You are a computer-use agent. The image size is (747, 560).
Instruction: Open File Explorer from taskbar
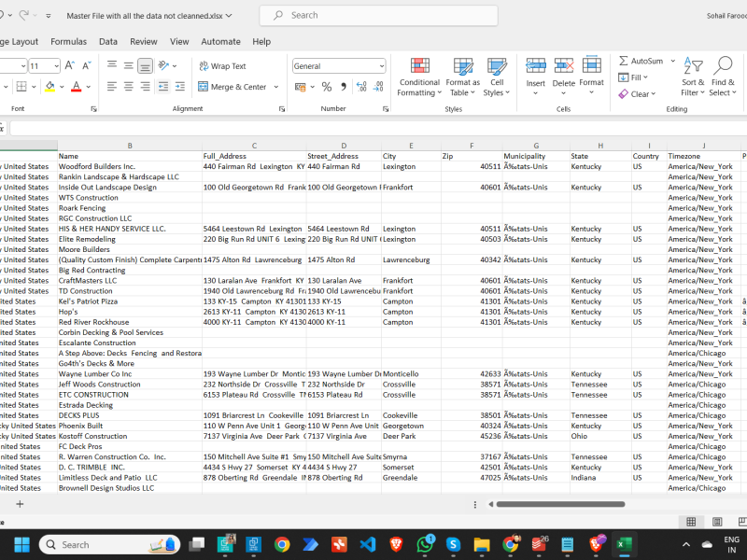(482, 544)
